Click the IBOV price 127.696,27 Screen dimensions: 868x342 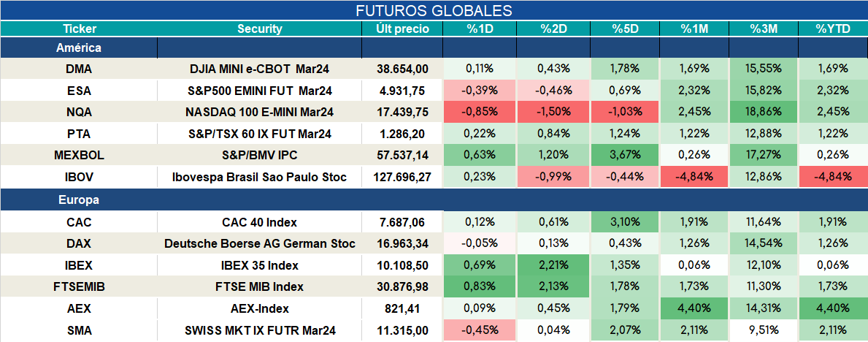click(x=402, y=178)
